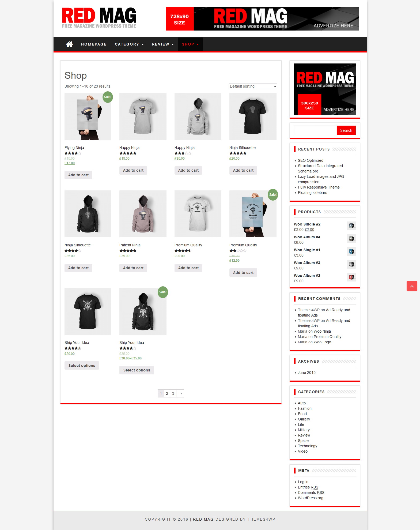Open the Woo Album #2 product thumbnail icon

[x=351, y=277]
